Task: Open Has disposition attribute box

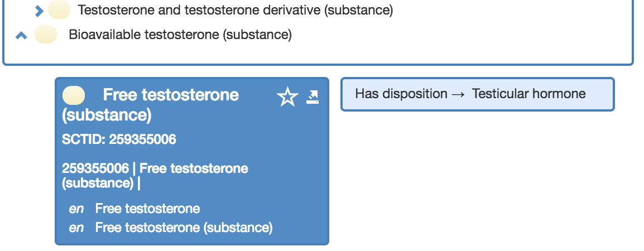Action: [x=478, y=94]
